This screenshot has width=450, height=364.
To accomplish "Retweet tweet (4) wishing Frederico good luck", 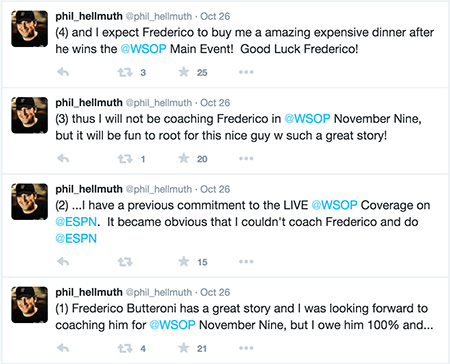I will click(x=125, y=72).
